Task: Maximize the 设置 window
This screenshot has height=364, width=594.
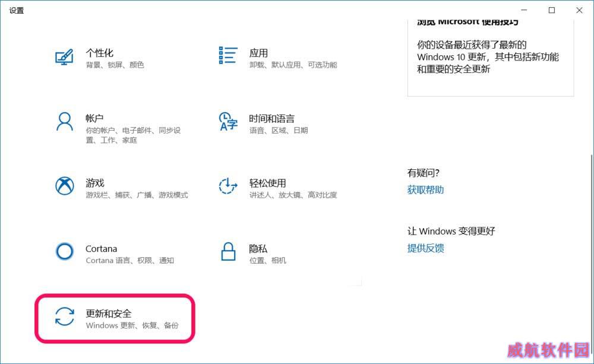Action: pyautogui.click(x=552, y=10)
